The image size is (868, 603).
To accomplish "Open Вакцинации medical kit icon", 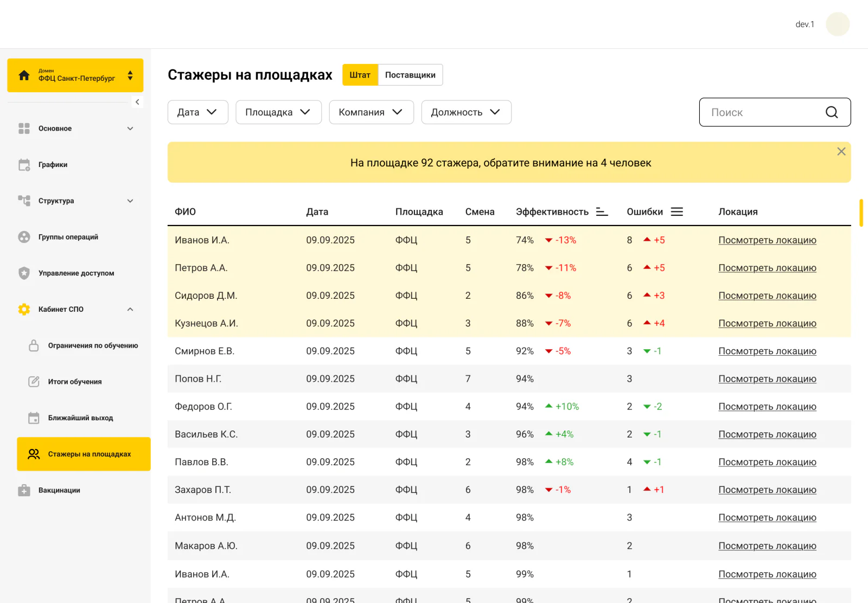I will (24, 490).
